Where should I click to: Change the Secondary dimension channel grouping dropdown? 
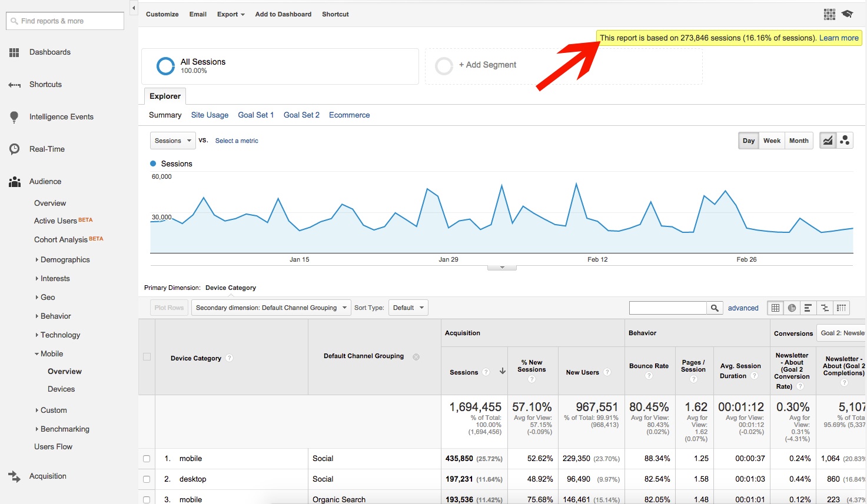pyautogui.click(x=271, y=307)
